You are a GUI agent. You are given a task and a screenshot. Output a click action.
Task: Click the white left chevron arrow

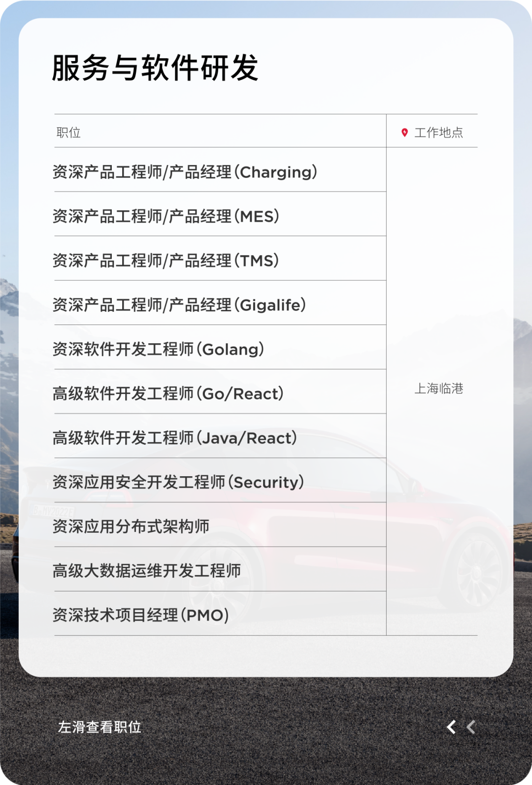(x=451, y=727)
